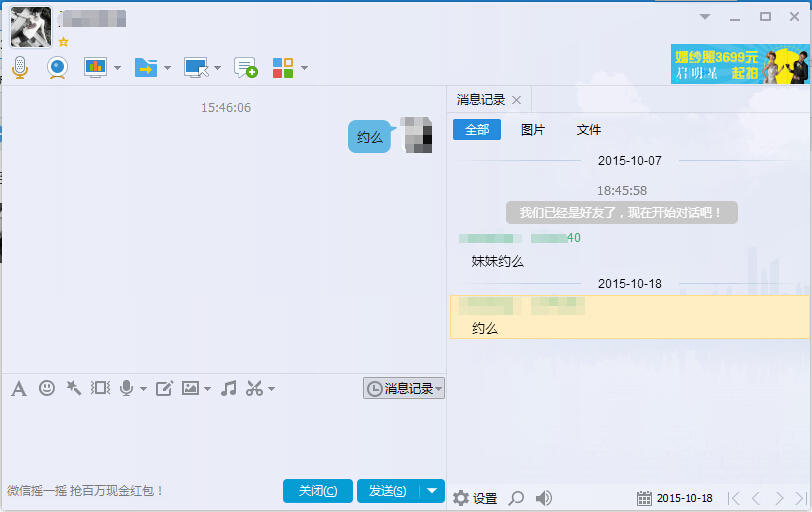Click the 发送(S) button
Screen dimensions: 812x512
pyautogui.click(x=387, y=491)
